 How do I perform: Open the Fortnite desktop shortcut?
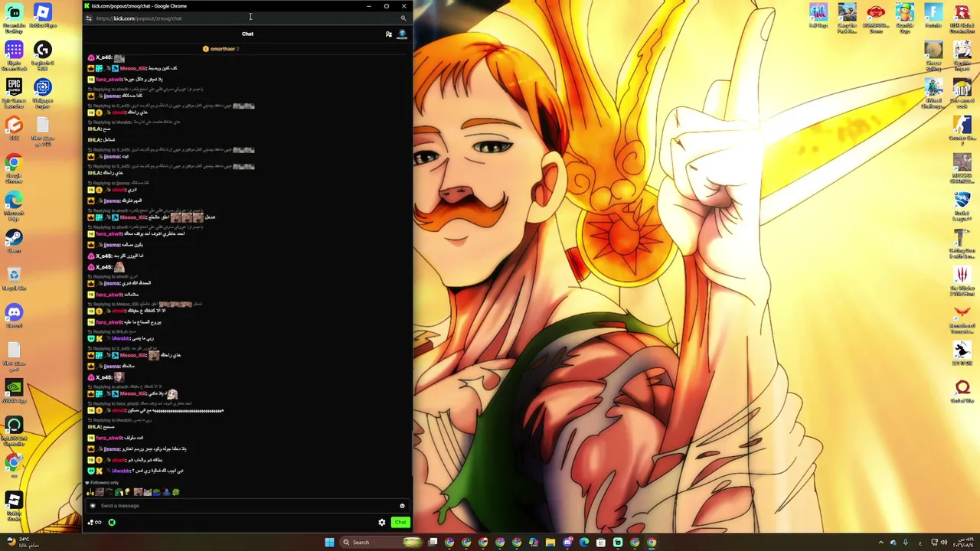click(933, 15)
